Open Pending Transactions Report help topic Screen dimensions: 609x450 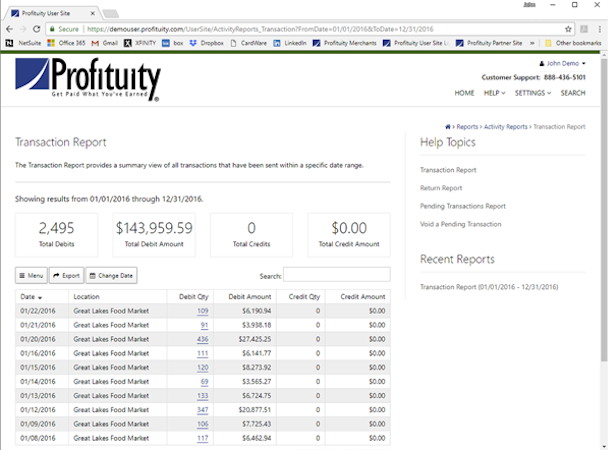[463, 206]
